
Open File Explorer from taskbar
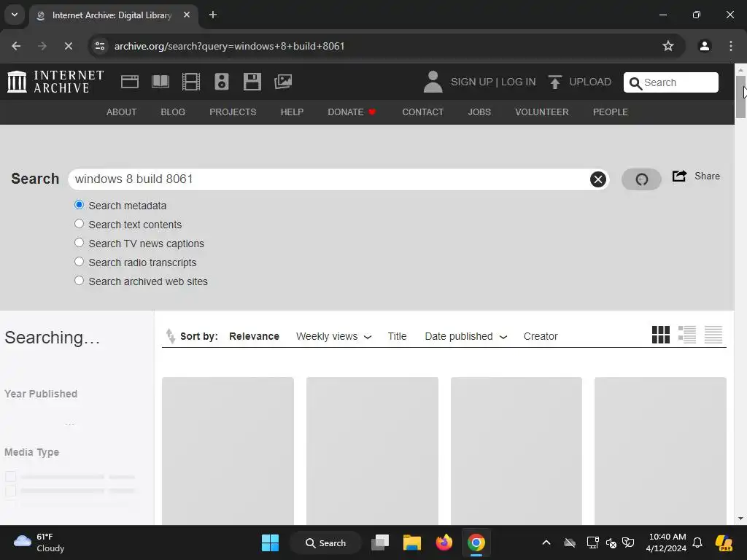[x=411, y=542]
